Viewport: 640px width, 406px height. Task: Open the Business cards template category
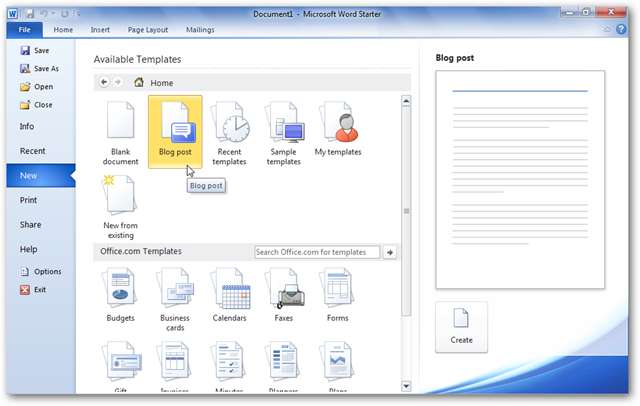(x=175, y=290)
